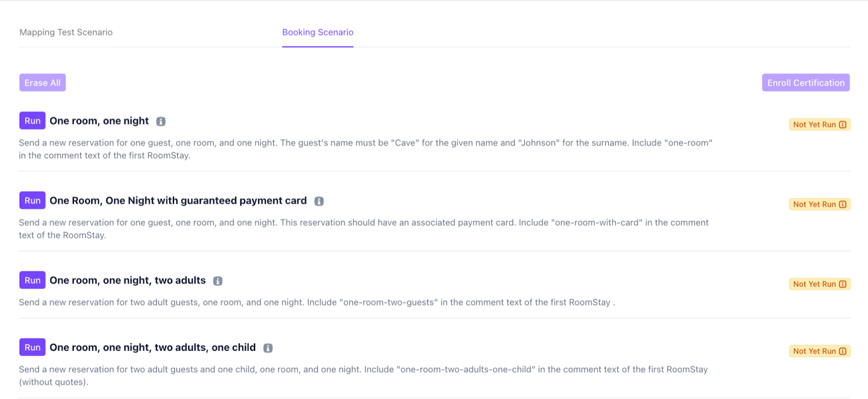Click status icon in two adults 'Not Yet Run' badge

pyautogui.click(x=843, y=284)
